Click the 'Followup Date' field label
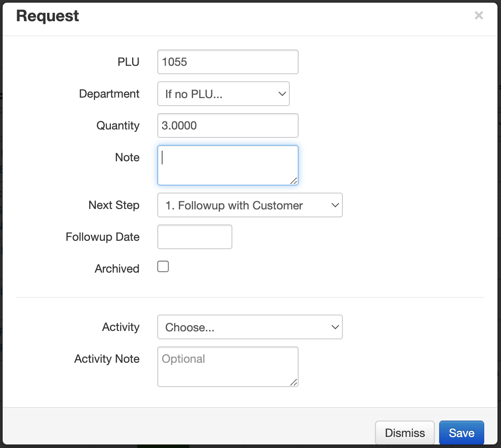Image resolution: width=501 pixels, height=448 pixels. tap(102, 237)
